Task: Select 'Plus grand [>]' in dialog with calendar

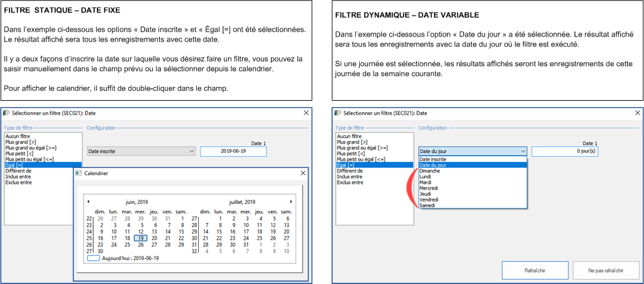Action: point(19,142)
